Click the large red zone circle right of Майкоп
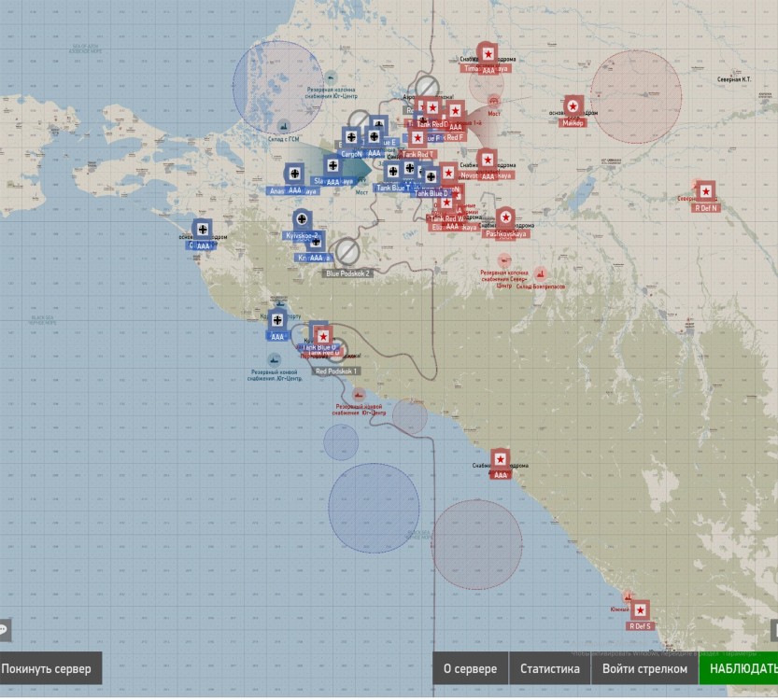778x700 pixels. click(x=636, y=97)
